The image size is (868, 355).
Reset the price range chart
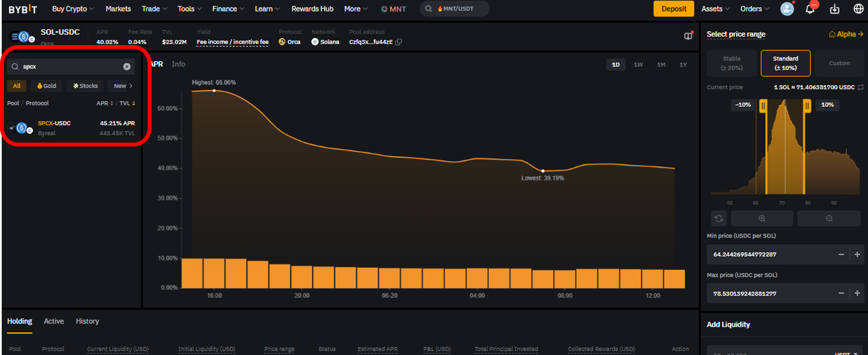tap(719, 218)
